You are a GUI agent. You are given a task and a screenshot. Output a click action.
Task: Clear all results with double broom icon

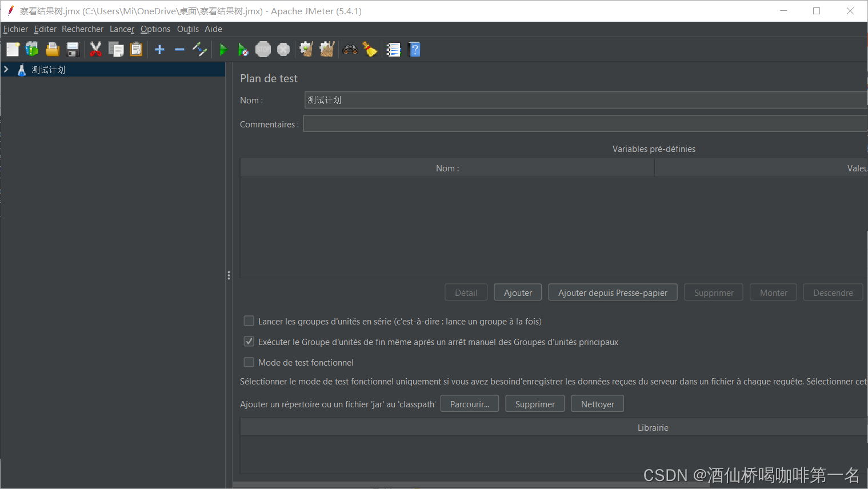point(327,50)
